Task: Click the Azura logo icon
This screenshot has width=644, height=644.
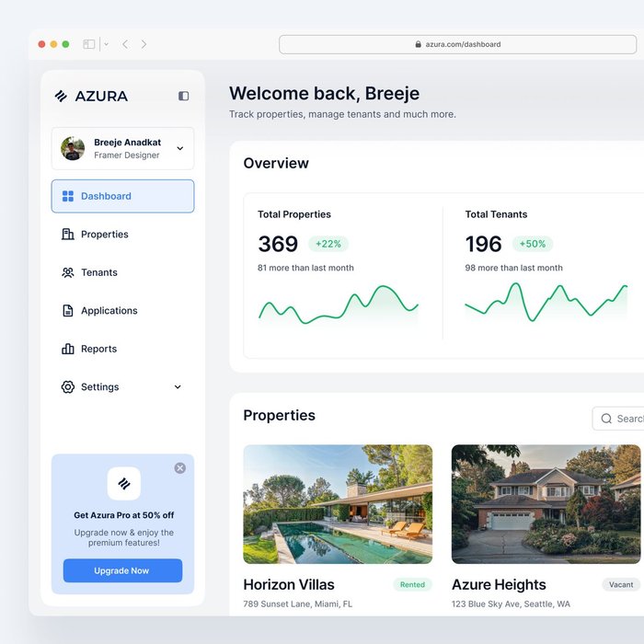Action: 62,96
